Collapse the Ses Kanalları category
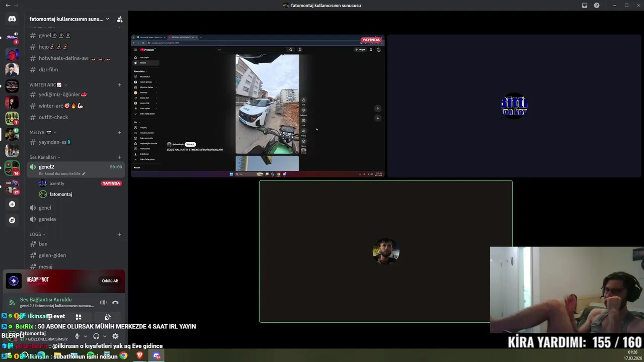The image size is (644, 362). pyautogui.click(x=45, y=157)
